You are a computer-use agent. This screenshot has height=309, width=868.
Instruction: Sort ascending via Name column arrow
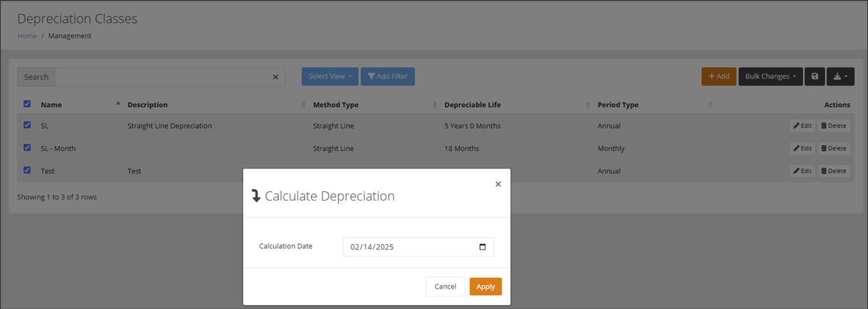[118, 104]
